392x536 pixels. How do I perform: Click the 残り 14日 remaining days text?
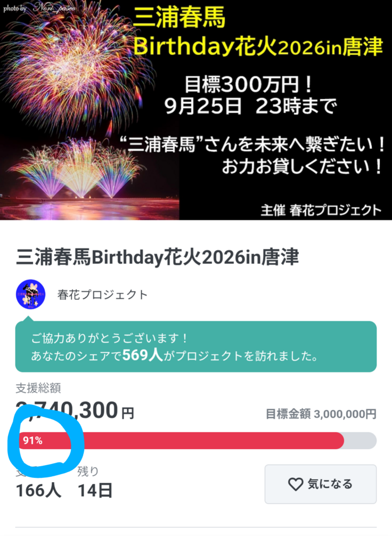click(x=95, y=482)
